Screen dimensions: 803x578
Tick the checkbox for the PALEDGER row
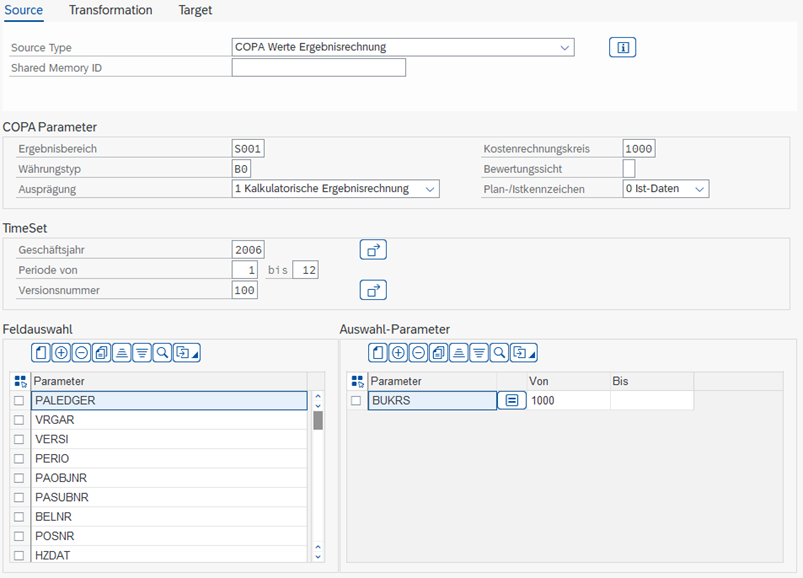19,400
